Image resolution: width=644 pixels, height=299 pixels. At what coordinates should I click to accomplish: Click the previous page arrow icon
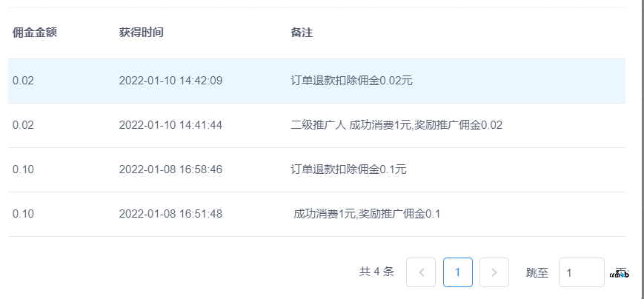tap(421, 272)
